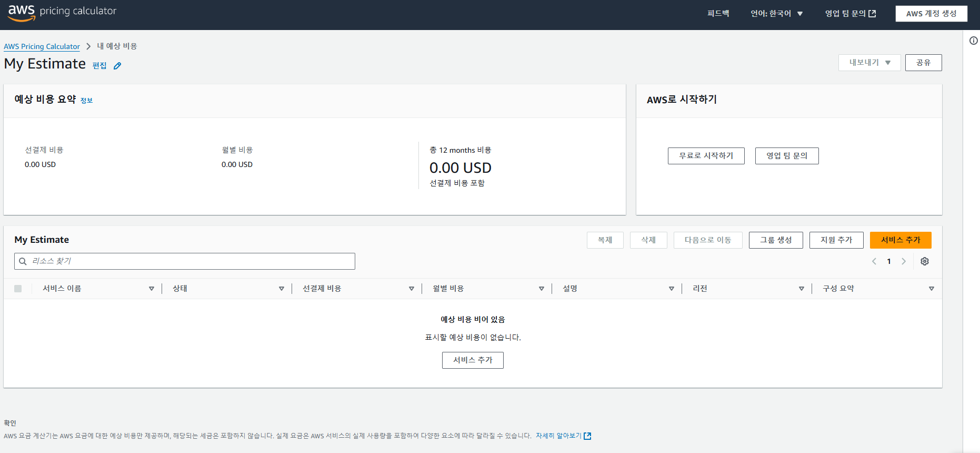Click the 편집 edit link
Image resolution: width=980 pixels, height=453 pixels.
point(99,66)
